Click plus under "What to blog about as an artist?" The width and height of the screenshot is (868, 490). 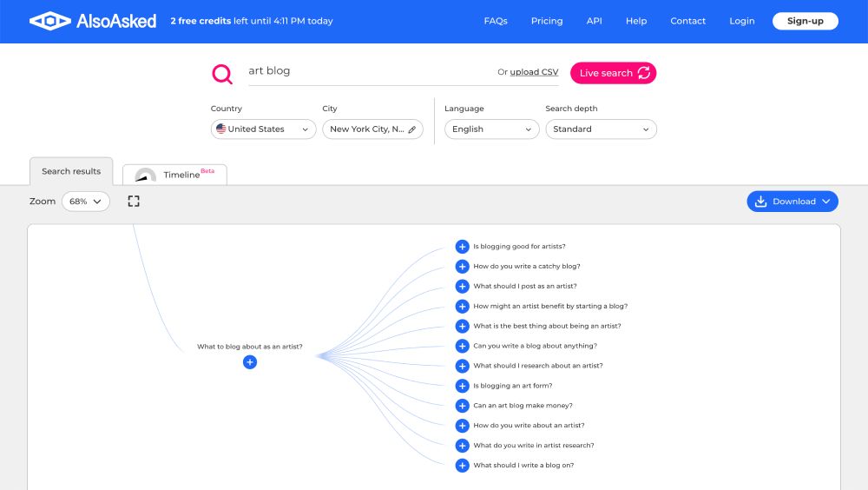click(x=250, y=362)
